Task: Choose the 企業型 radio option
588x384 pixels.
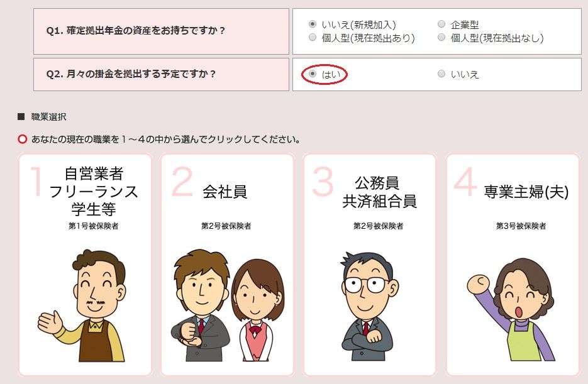Action: (x=441, y=24)
